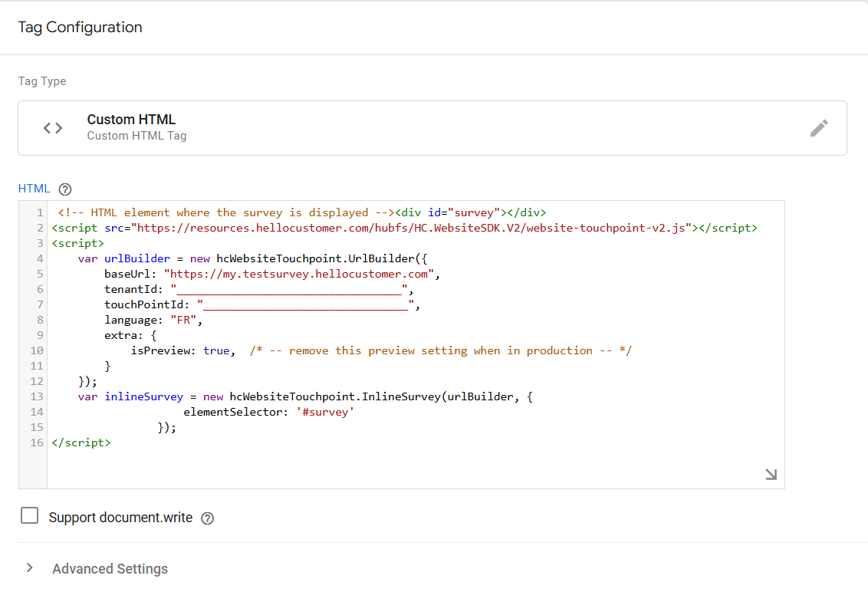868x592 pixels.
Task: Click the pencil edit icon for tag type
Action: [x=819, y=128]
